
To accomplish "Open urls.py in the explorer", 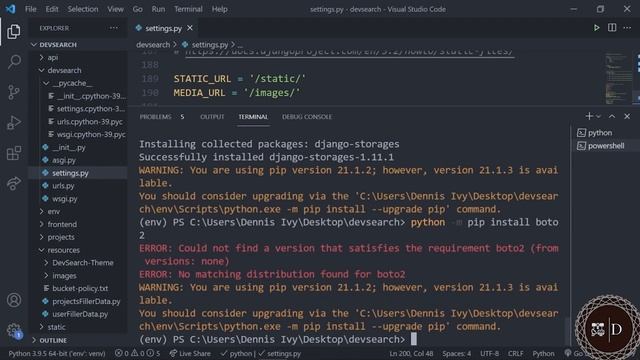I will click(63, 186).
